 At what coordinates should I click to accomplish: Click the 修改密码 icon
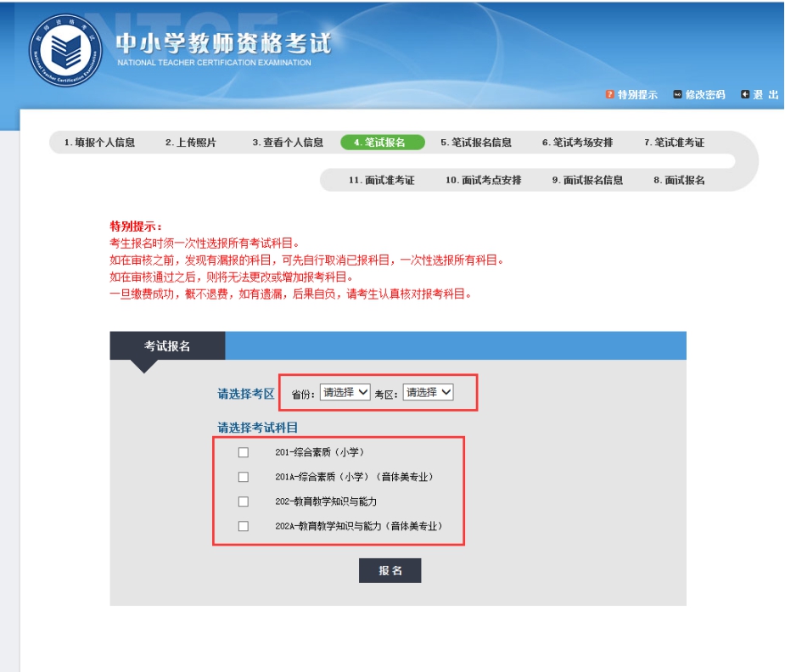677,95
